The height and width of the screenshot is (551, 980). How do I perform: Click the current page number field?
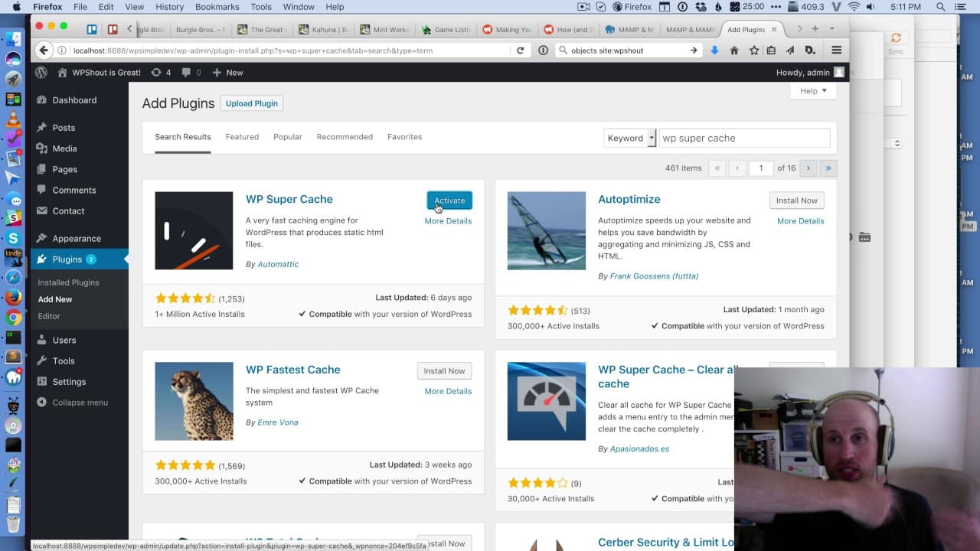click(761, 168)
